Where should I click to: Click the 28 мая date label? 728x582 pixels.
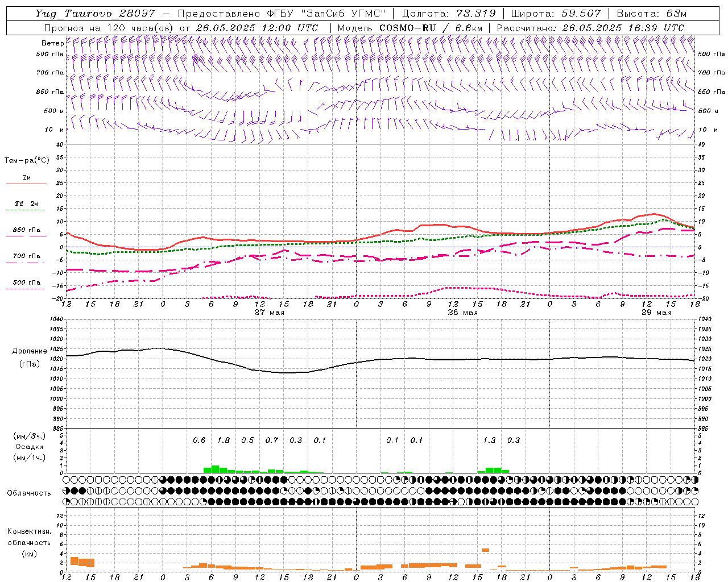coord(462,313)
